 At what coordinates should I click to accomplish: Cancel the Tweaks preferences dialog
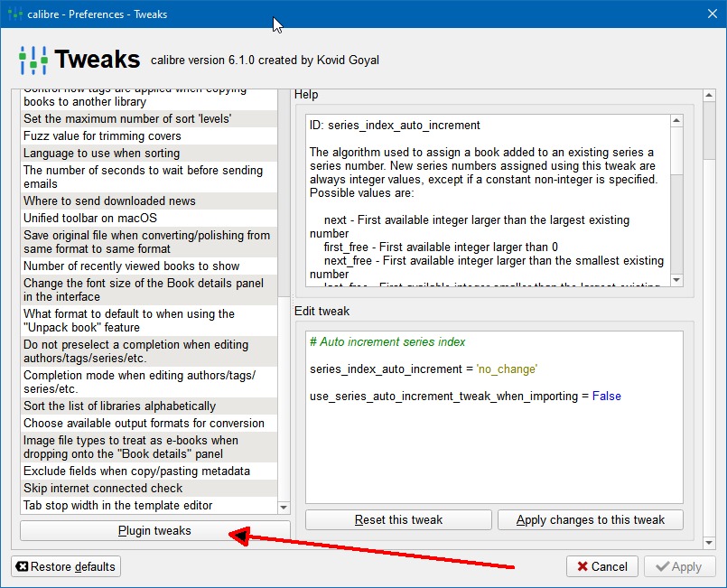(601, 566)
